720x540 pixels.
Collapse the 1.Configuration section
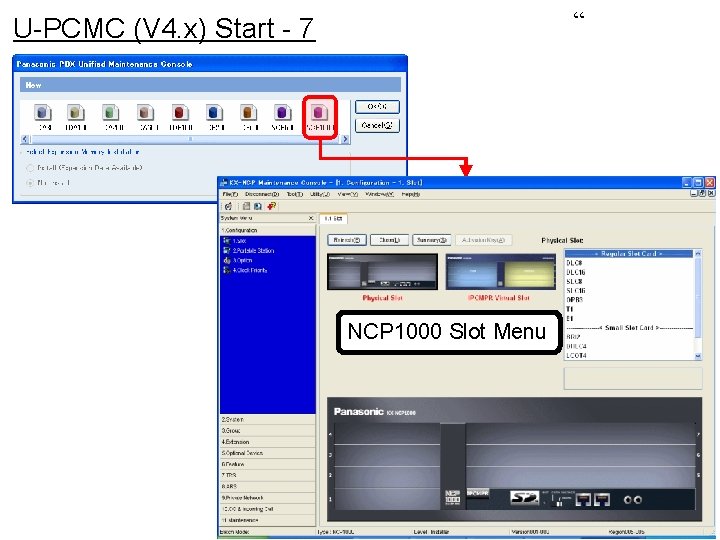tap(268, 230)
